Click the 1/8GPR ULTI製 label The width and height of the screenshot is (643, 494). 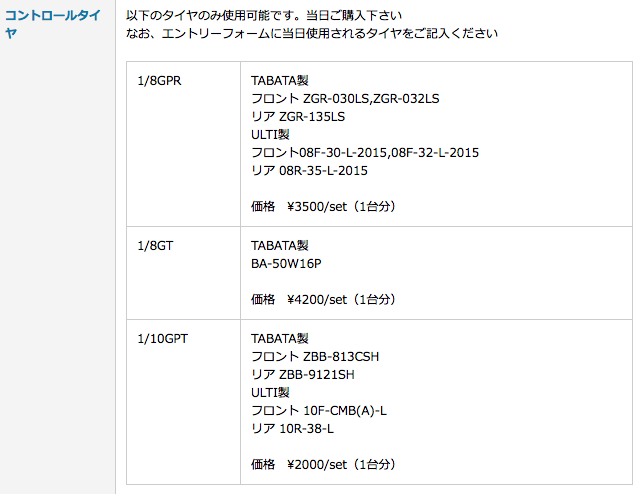tap(270, 134)
